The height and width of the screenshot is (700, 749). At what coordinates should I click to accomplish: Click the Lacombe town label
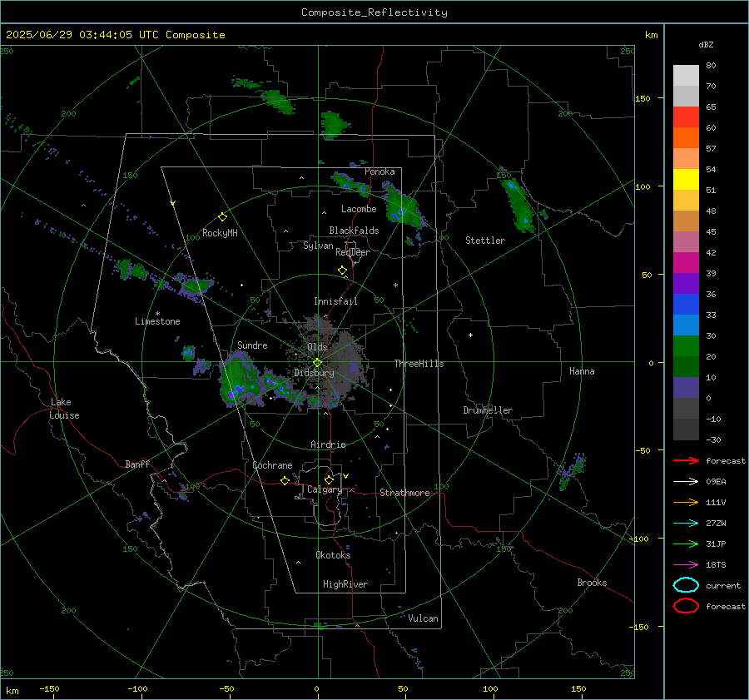pyautogui.click(x=359, y=209)
